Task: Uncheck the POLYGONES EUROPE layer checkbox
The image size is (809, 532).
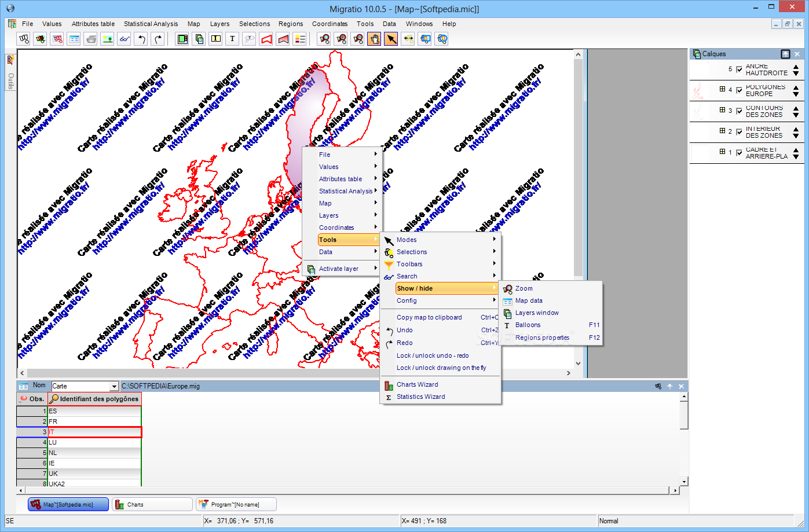Action: pos(739,90)
